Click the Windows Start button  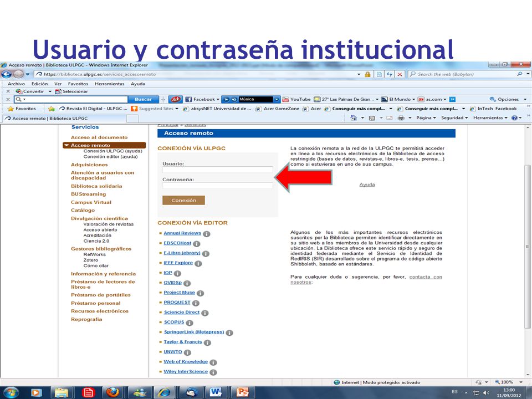(11, 392)
